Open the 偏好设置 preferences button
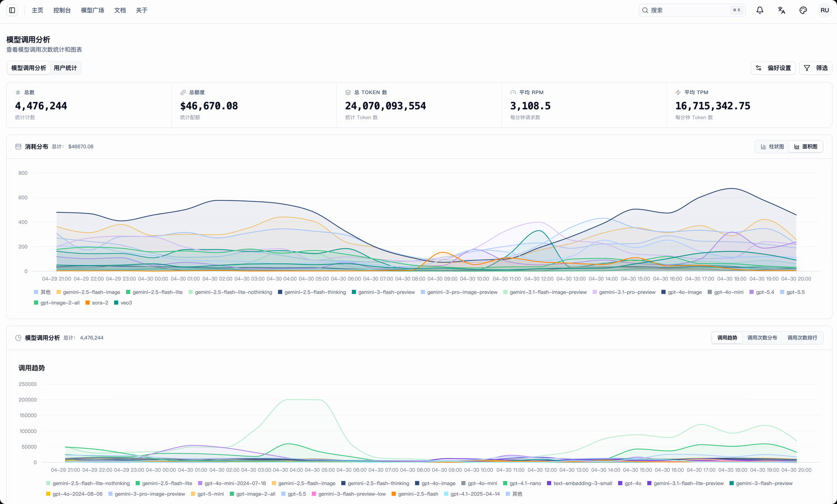The width and height of the screenshot is (837, 504). click(x=773, y=68)
